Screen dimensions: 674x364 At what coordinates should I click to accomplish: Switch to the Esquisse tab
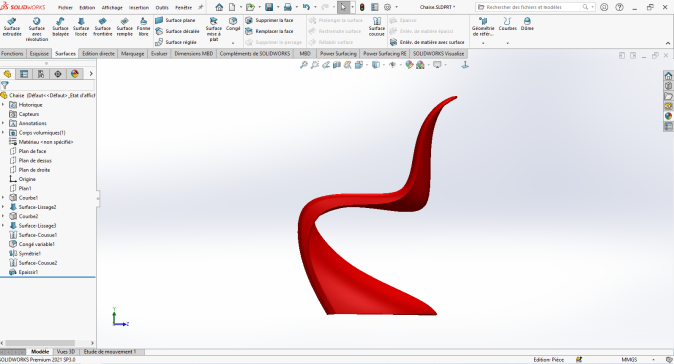[x=39, y=54]
